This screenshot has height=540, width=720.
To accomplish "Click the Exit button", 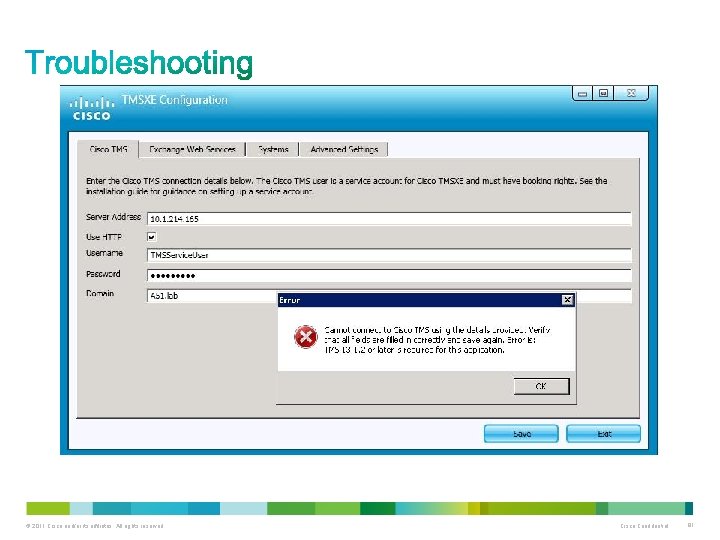I will point(603,434).
